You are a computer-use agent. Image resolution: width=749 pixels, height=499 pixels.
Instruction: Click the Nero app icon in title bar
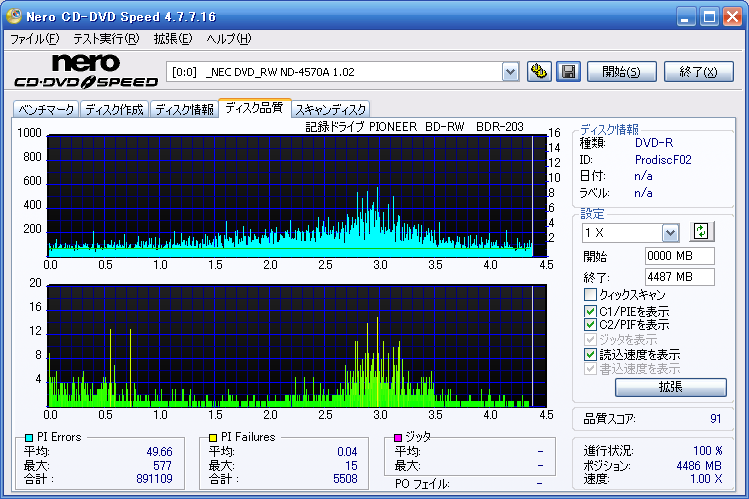pos(14,16)
